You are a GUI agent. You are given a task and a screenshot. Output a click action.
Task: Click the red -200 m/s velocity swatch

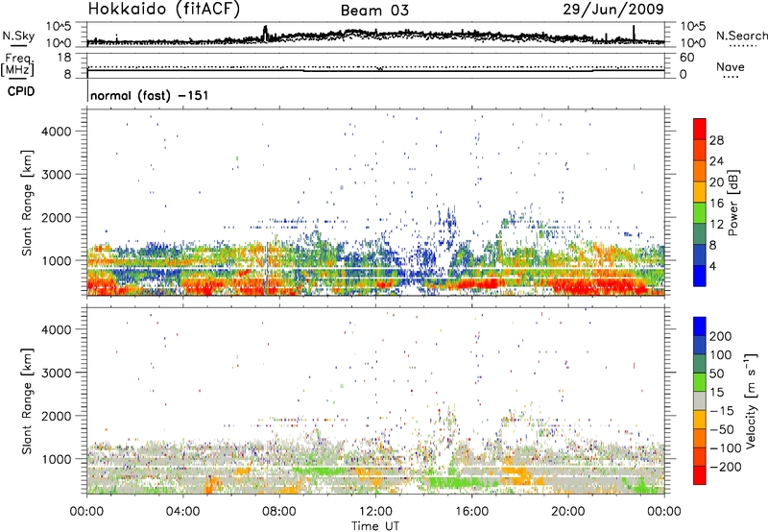[x=700, y=475]
